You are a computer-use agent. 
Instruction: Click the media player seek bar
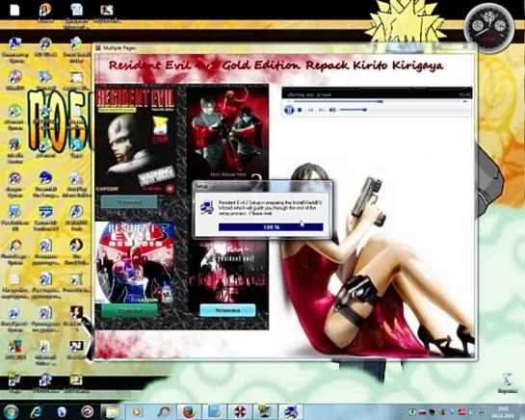pos(377,101)
